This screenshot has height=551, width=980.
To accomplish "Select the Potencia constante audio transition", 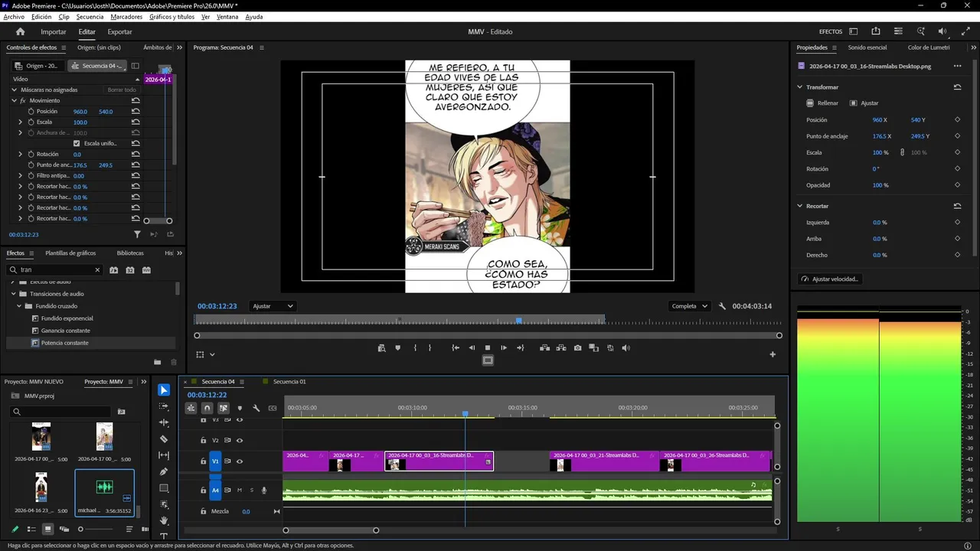I will click(x=65, y=343).
